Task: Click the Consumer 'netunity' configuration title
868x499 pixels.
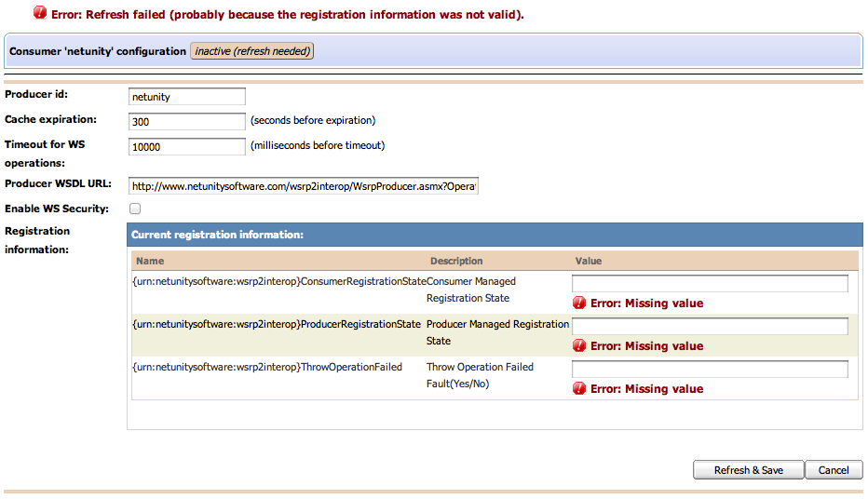Action: [x=98, y=51]
